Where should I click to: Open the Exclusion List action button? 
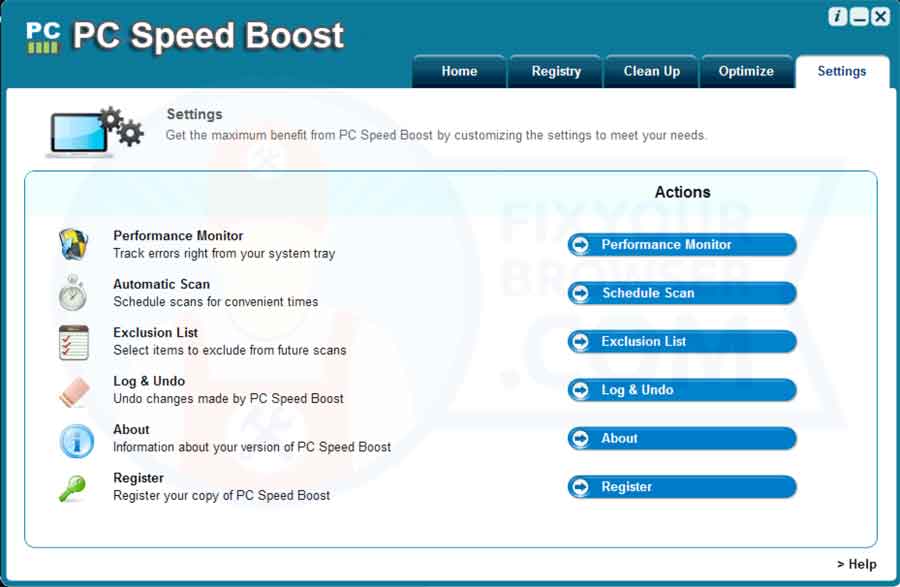[x=682, y=341]
